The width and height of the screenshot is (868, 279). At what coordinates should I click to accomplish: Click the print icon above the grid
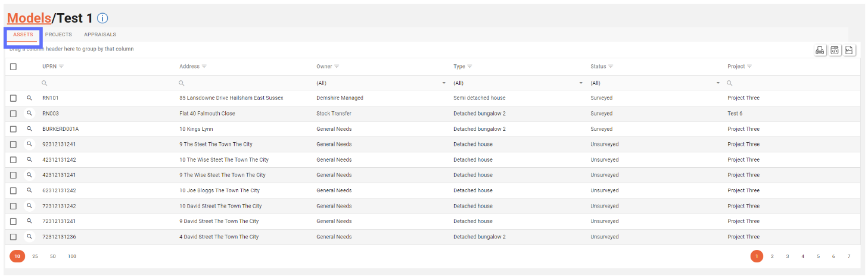click(820, 51)
